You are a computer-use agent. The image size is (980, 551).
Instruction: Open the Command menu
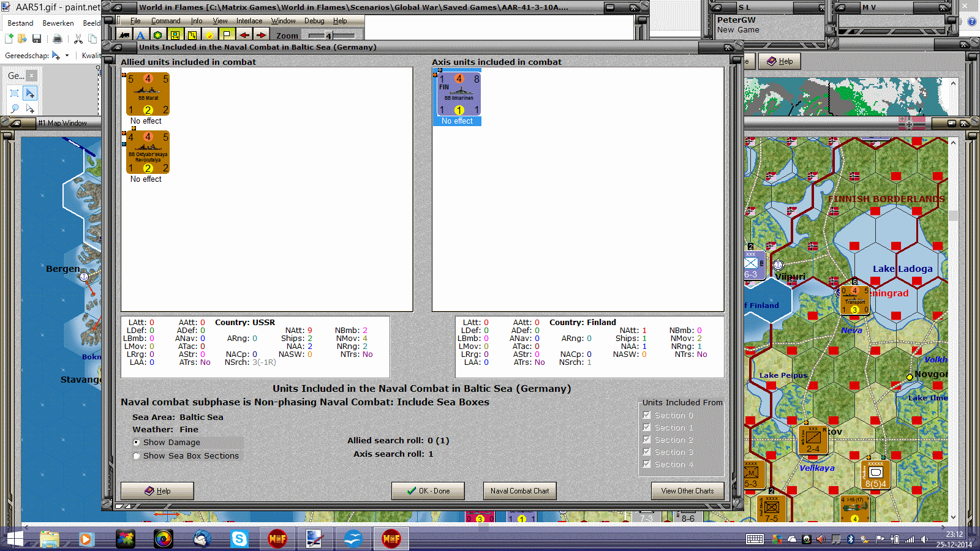pyautogui.click(x=165, y=21)
